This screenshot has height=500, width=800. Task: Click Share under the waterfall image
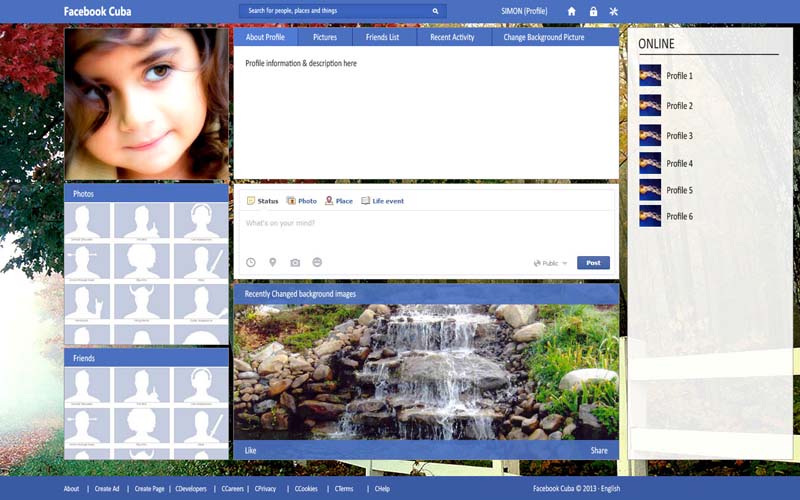599,451
